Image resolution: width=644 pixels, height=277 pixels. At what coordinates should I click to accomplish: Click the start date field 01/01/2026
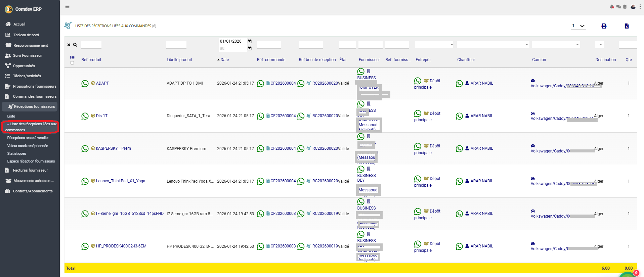(x=232, y=41)
